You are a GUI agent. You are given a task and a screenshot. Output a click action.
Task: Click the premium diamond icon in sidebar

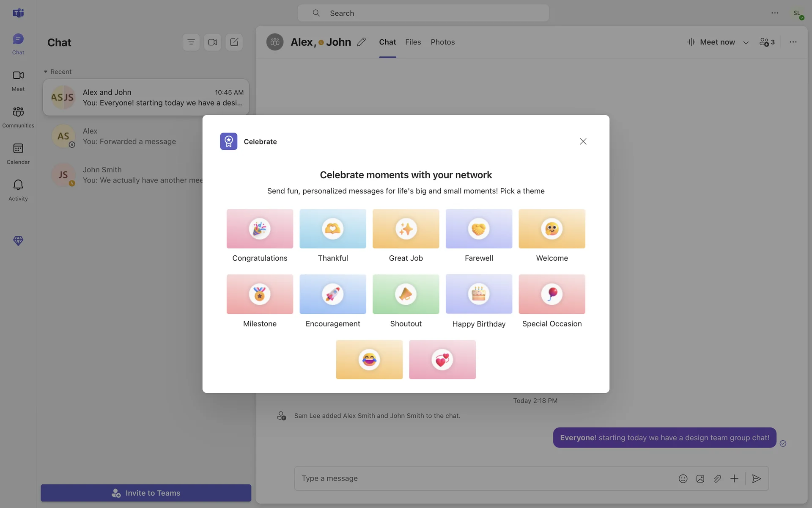pyautogui.click(x=18, y=241)
